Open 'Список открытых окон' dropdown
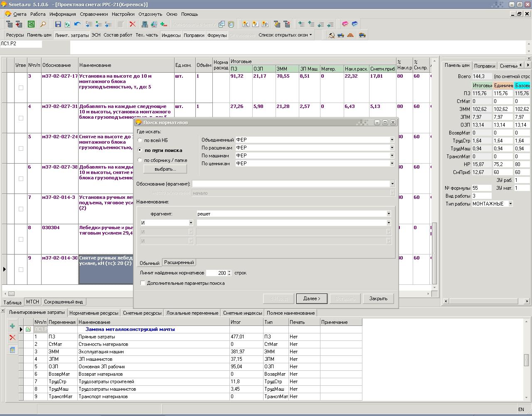532x416 pixels. (285, 35)
